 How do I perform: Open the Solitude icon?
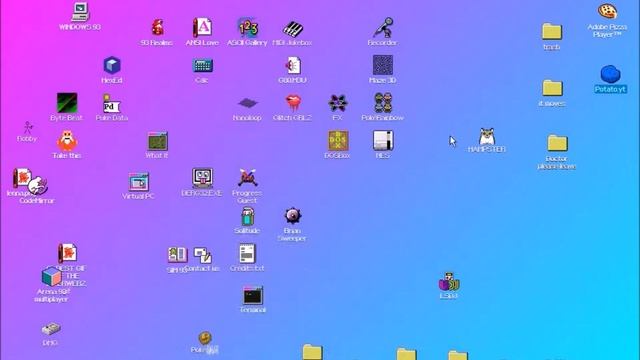pyautogui.click(x=247, y=216)
